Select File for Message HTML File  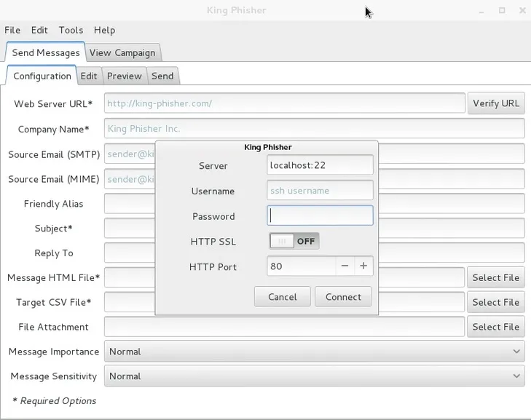(x=496, y=277)
